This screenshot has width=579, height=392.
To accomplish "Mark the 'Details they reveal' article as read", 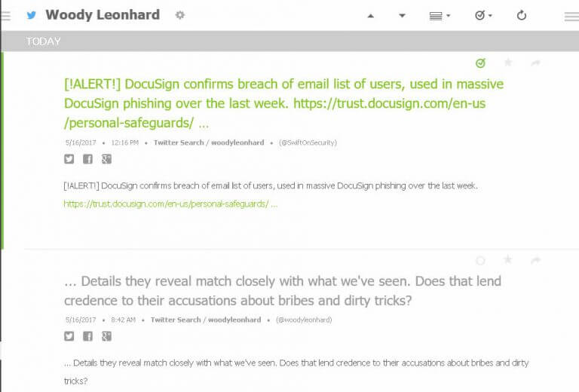I will coord(480,261).
